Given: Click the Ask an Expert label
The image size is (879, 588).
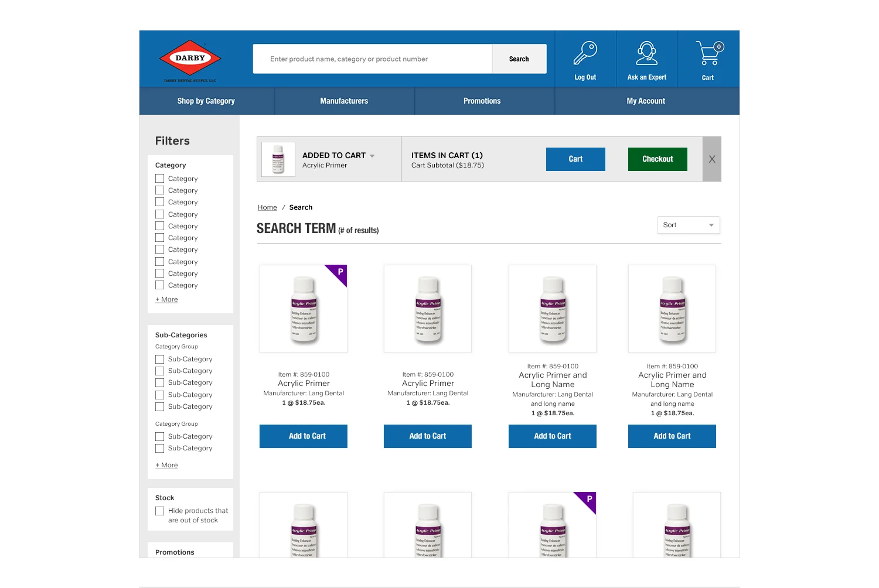Looking at the screenshot, I should coord(647,77).
